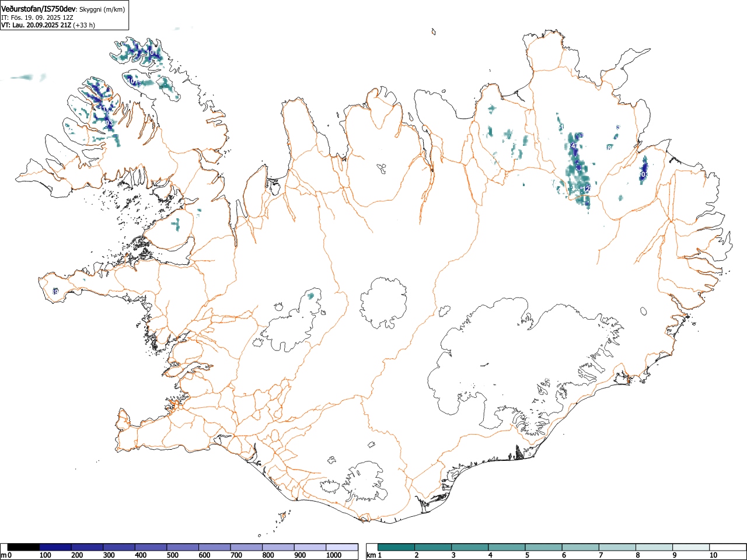Image resolution: width=747 pixels, height=560 pixels.
Task: Click the '10' label on the km scale
Action: click(713, 555)
